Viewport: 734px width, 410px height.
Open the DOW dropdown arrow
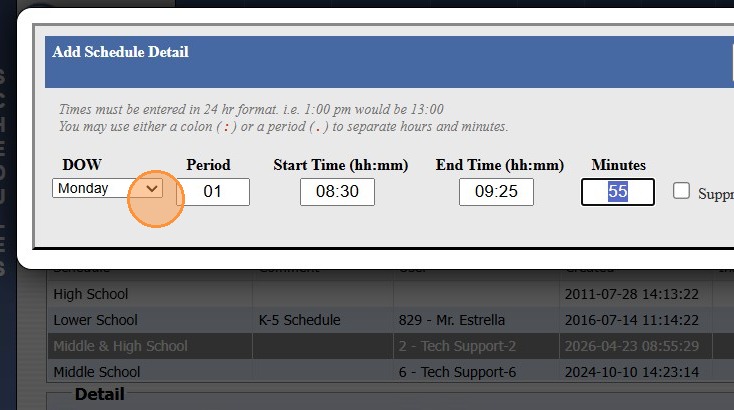tap(152, 188)
